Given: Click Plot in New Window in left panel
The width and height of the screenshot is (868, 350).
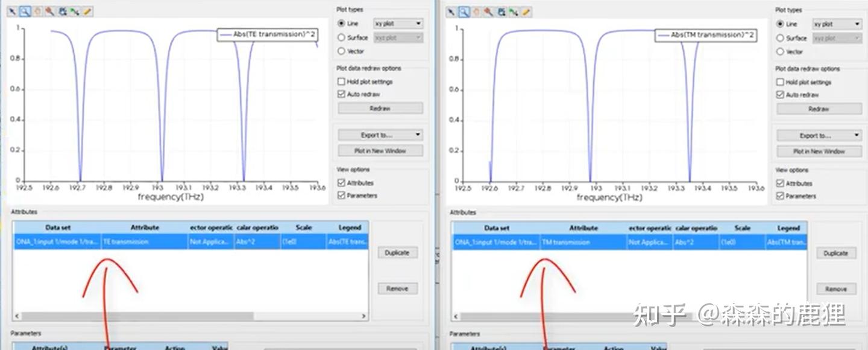Looking at the screenshot, I should pyautogui.click(x=380, y=151).
